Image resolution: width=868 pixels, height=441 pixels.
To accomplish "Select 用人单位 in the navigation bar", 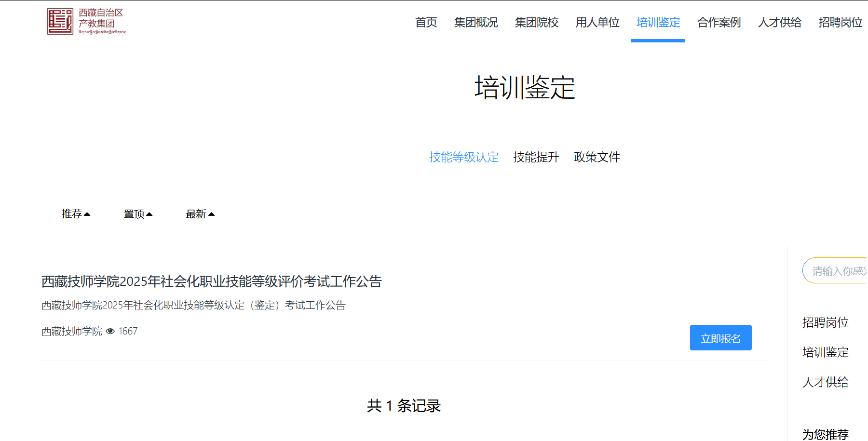I will click(x=597, y=22).
